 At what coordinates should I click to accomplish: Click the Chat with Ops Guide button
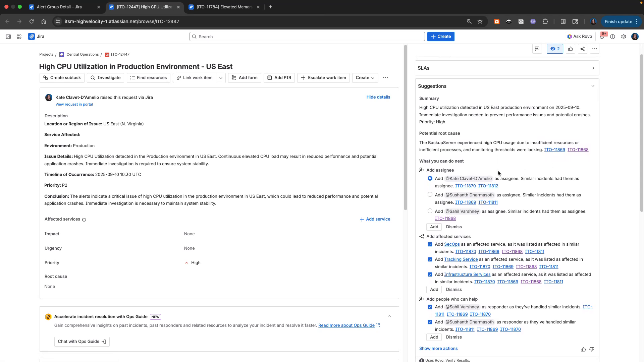pos(82,341)
